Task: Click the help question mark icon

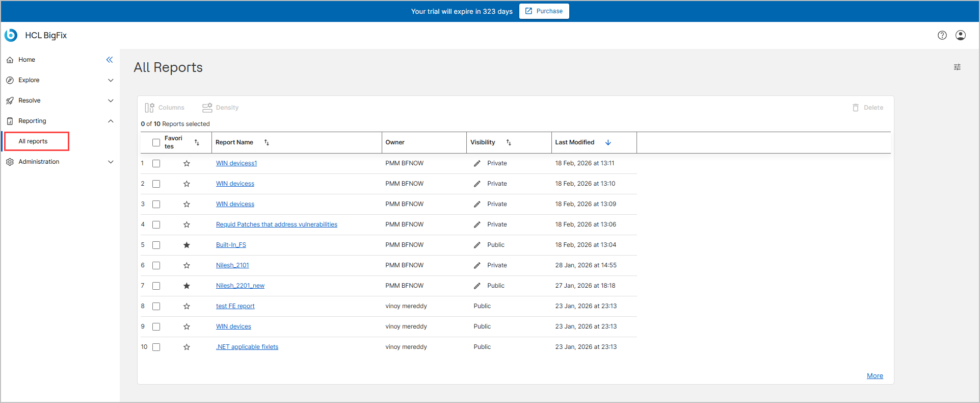Action: [942, 35]
